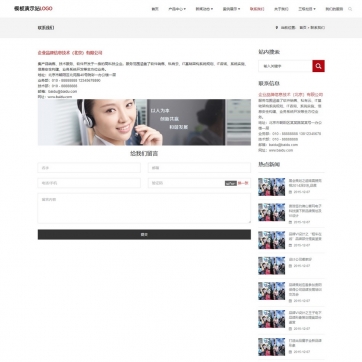Click the location marker icon in breadcrumb bar
This screenshot has width=362, height=362.
click(x=277, y=28)
